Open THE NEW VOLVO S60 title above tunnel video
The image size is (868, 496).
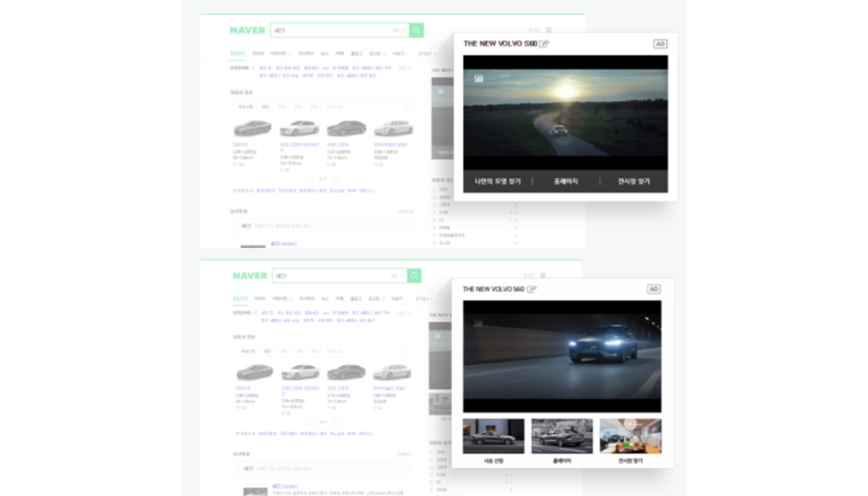(493, 289)
